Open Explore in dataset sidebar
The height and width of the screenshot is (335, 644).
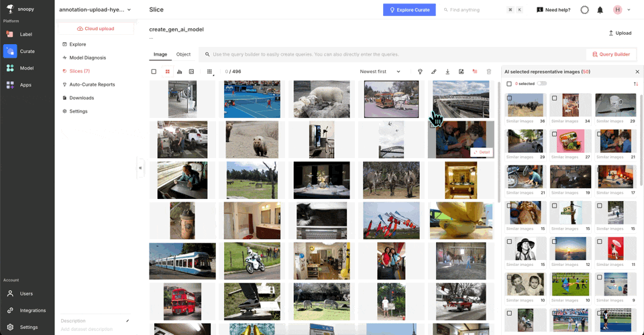point(78,44)
